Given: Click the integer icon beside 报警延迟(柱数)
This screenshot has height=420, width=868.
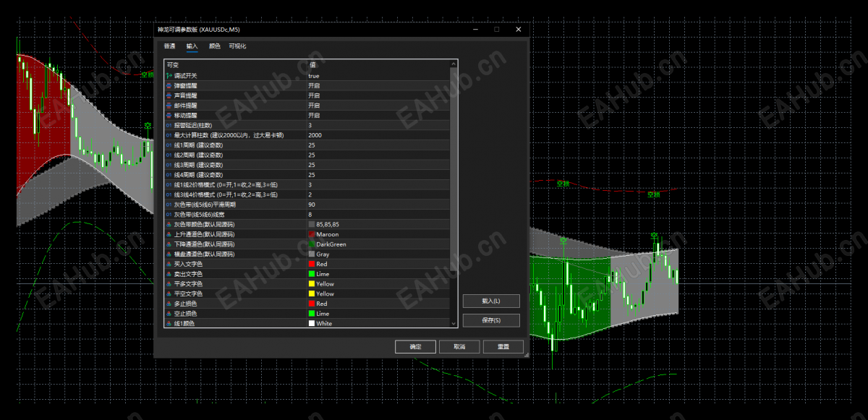Looking at the screenshot, I should [169, 125].
